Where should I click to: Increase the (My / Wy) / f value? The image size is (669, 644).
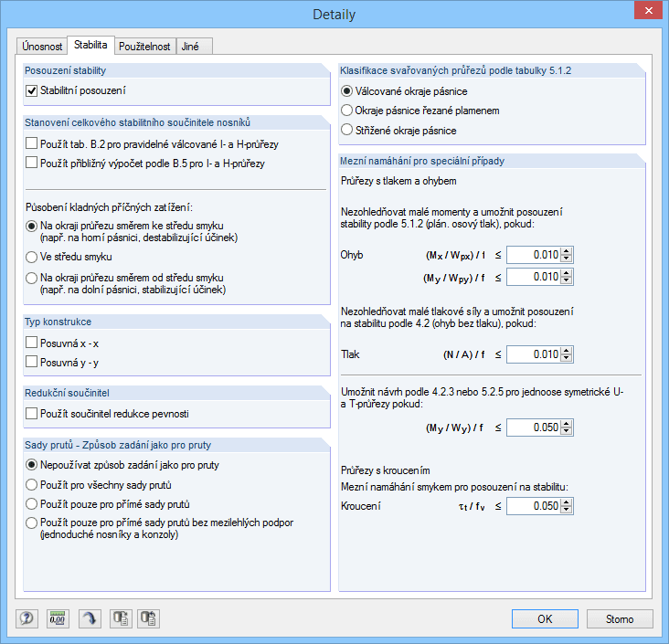tap(566, 424)
